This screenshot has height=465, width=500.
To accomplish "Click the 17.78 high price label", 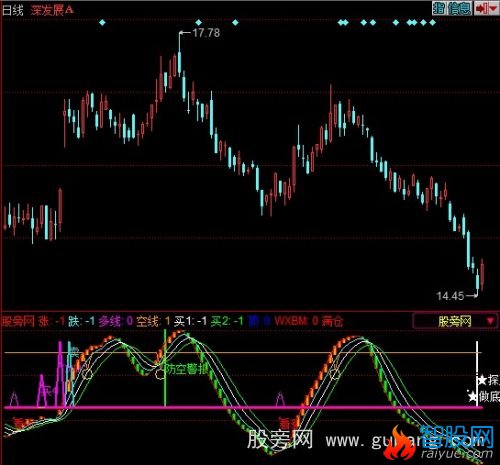I will 206,33.
